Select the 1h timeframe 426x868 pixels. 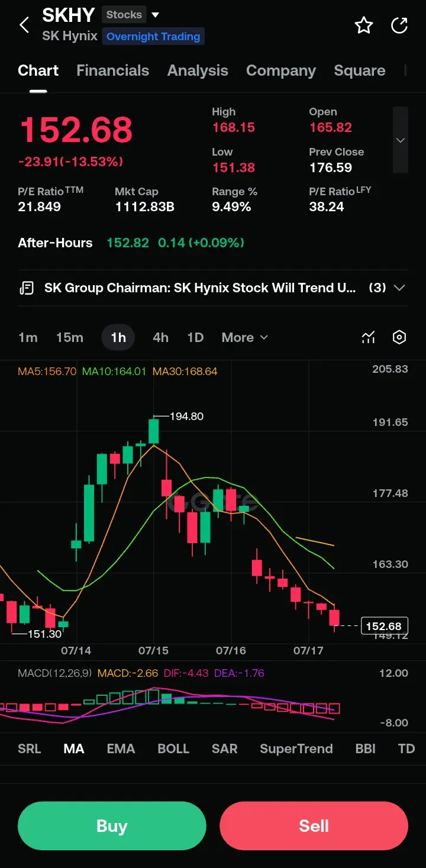118,337
